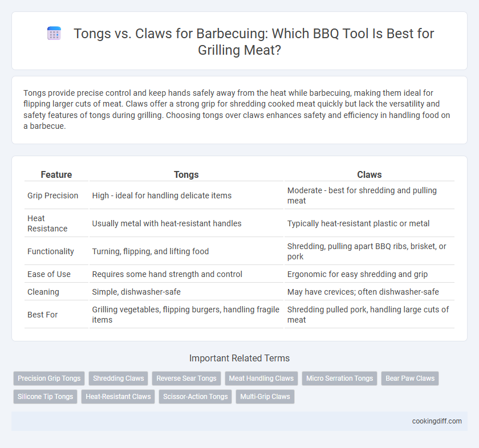Click the Important Related Terms heading

[239, 358]
